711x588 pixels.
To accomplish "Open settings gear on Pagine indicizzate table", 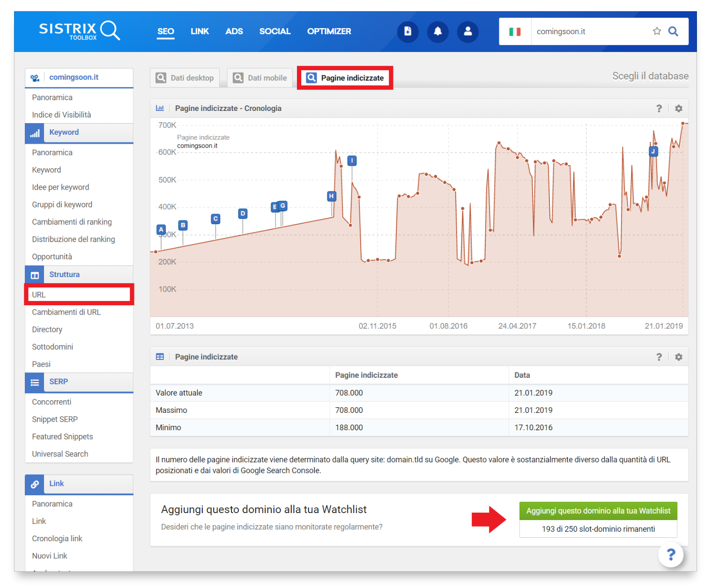I will [x=678, y=357].
